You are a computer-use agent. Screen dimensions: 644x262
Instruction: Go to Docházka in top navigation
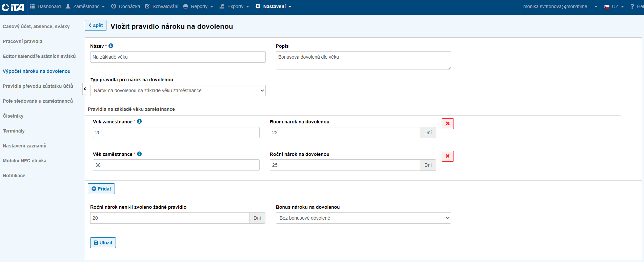(126, 6)
